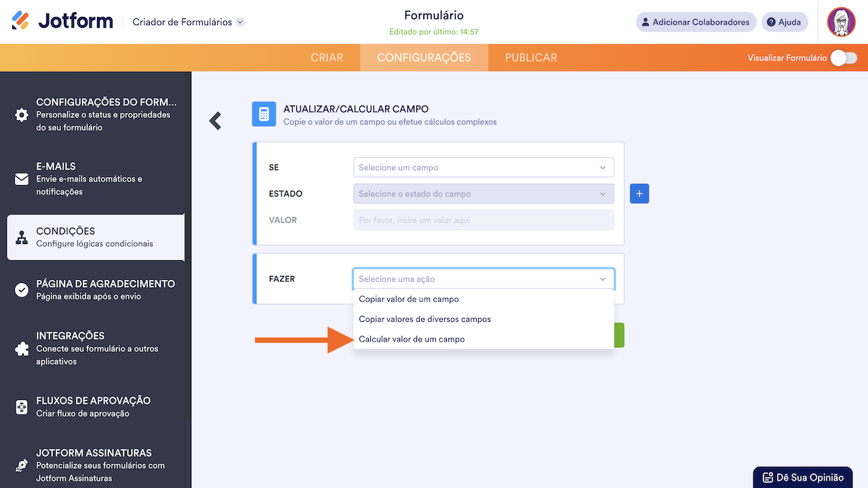This screenshot has height=488, width=868.
Task: Choose 'Calcular valor de um campo' option
Action: [412, 339]
